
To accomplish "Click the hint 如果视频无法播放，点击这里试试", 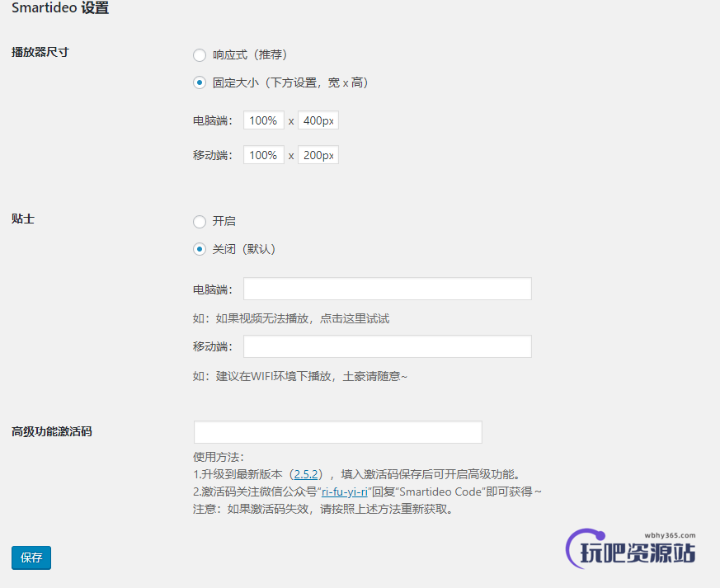I will coord(303,318).
